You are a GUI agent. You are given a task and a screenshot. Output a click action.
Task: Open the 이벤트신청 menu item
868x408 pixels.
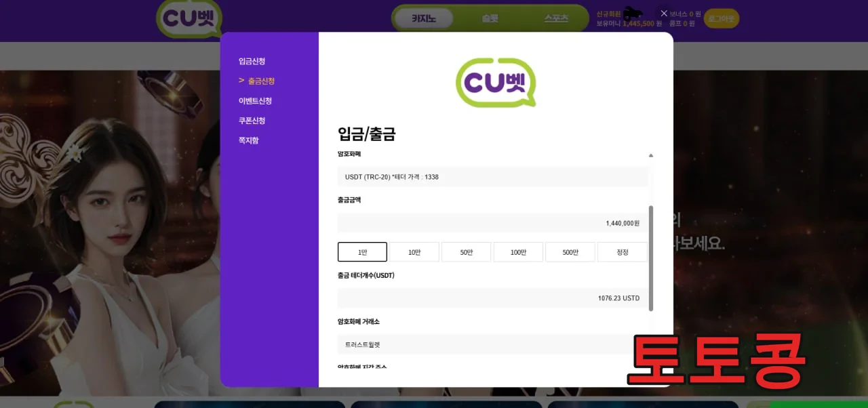click(x=255, y=101)
